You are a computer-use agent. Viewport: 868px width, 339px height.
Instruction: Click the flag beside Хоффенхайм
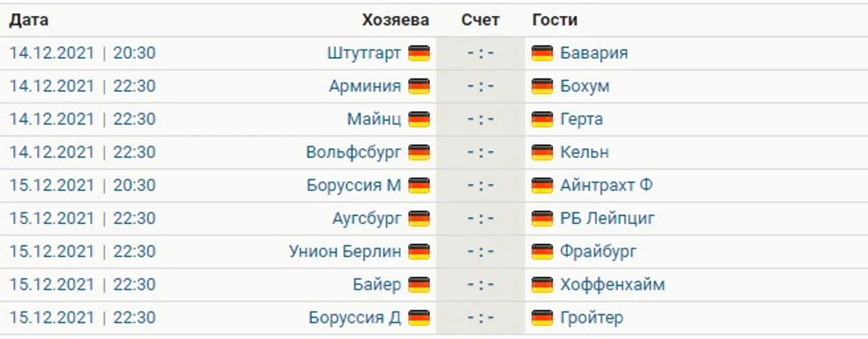542,285
